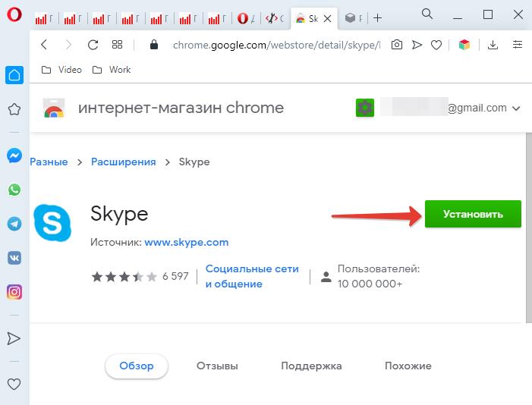Open Telegram in sidebar
The image size is (532, 405).
point(14,224)
